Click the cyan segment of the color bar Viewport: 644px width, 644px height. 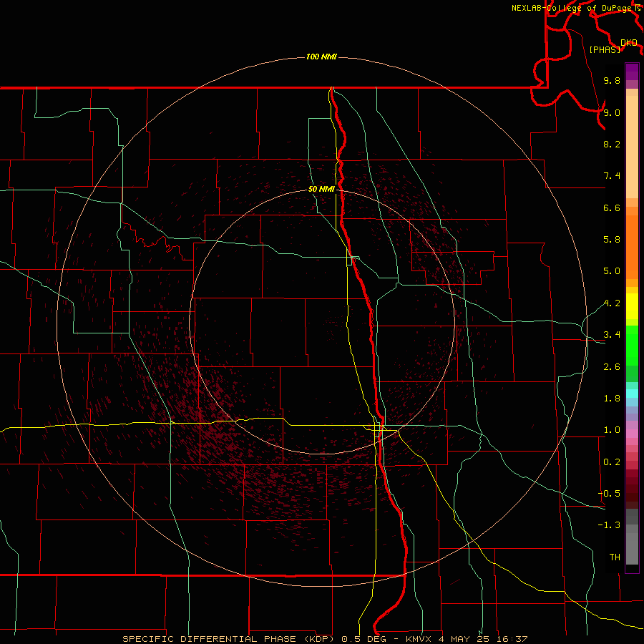click(x=632, y=394)
